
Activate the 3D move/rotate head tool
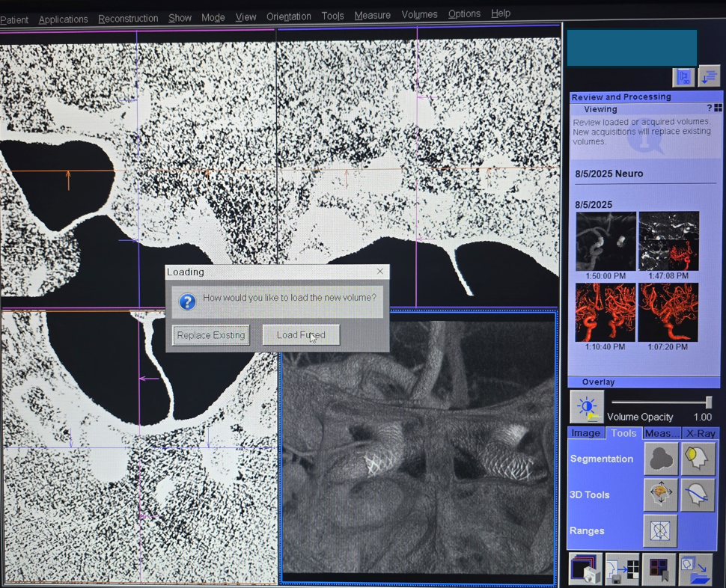661,494
